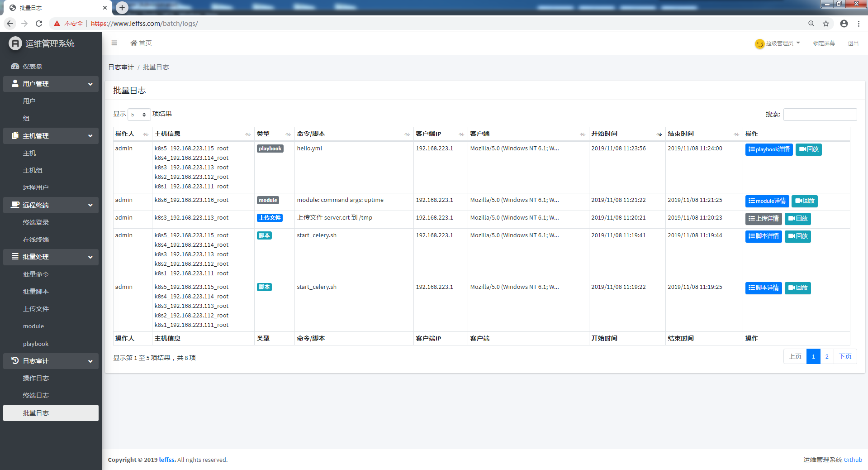Open module details for uptime row
This screenshot has width=868, height=470.
click(767, 201)
